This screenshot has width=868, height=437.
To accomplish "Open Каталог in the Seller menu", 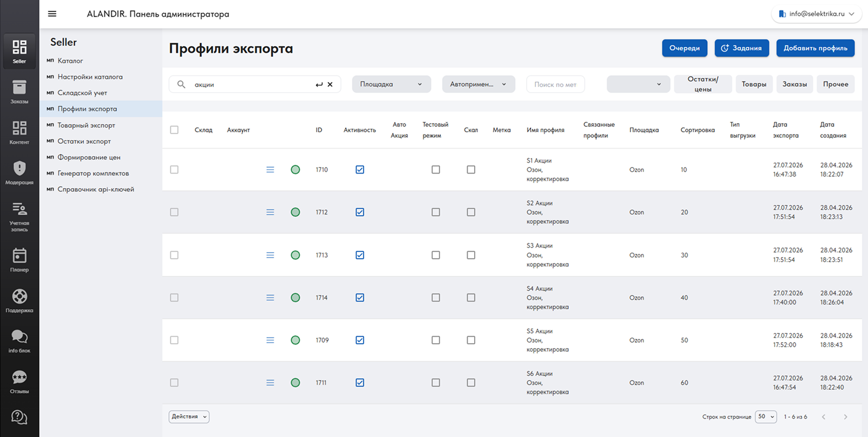I will point(70,61).
